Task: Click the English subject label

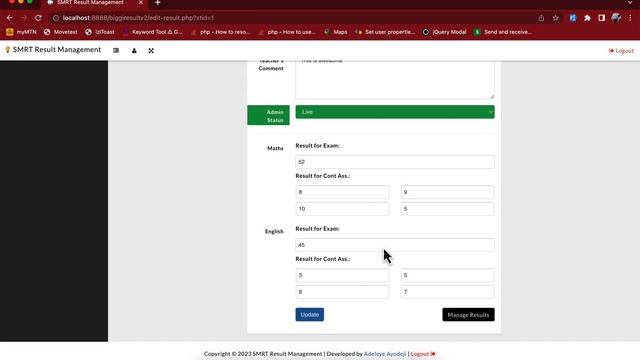Action: pos(274,231)
